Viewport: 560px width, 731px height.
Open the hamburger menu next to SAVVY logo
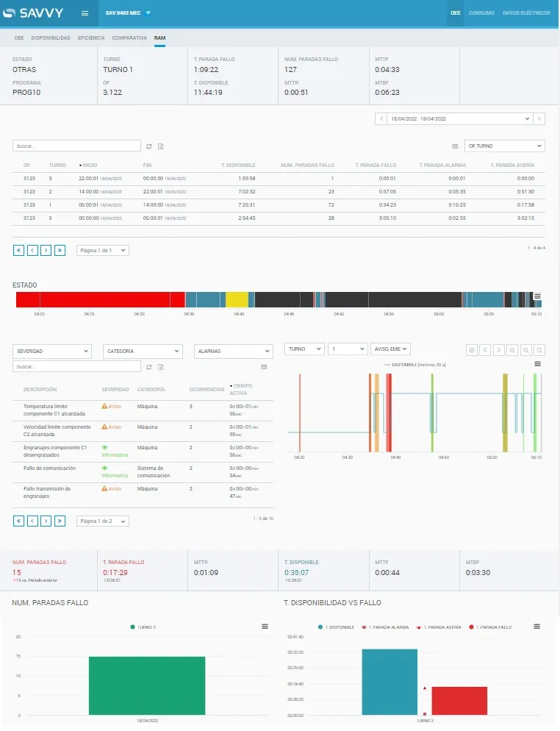[x=85, y=13]
